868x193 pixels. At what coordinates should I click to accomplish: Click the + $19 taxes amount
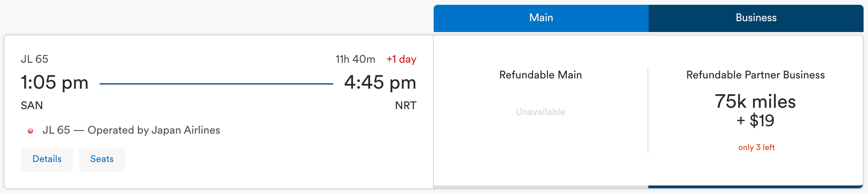point(755,121)
